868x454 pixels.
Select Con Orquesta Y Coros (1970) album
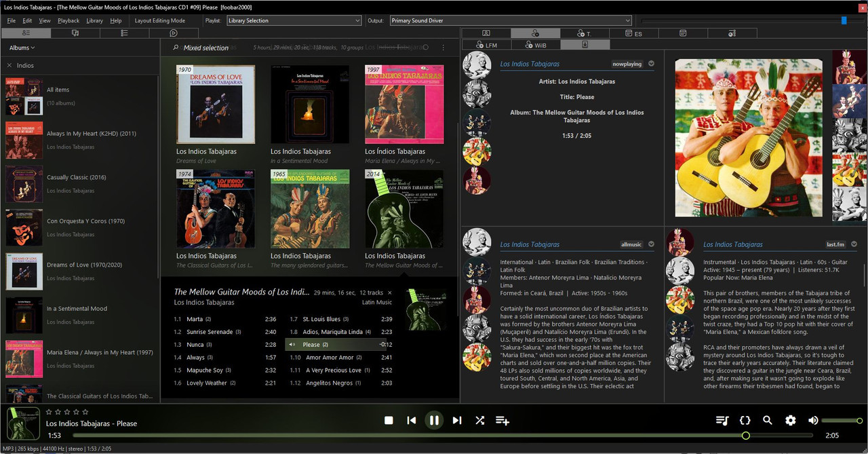point(80,227)
